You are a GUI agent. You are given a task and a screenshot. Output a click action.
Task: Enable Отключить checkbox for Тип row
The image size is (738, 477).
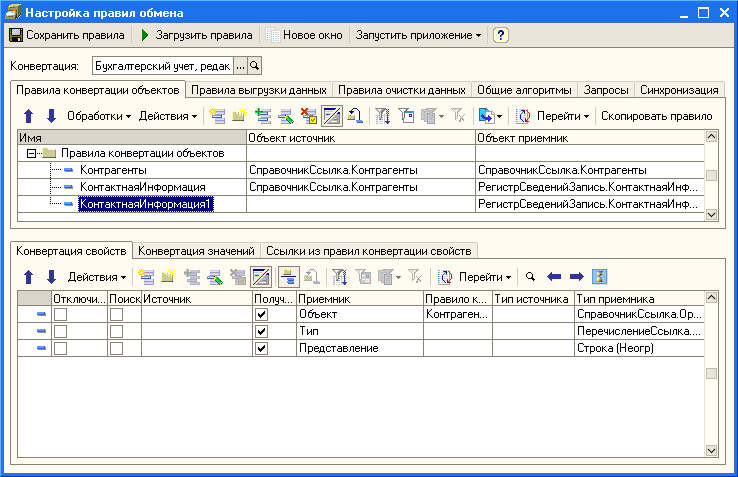tap(61, 331)
